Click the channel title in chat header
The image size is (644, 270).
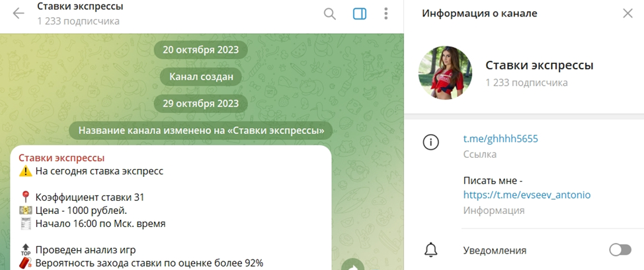[x=80, y=7]
